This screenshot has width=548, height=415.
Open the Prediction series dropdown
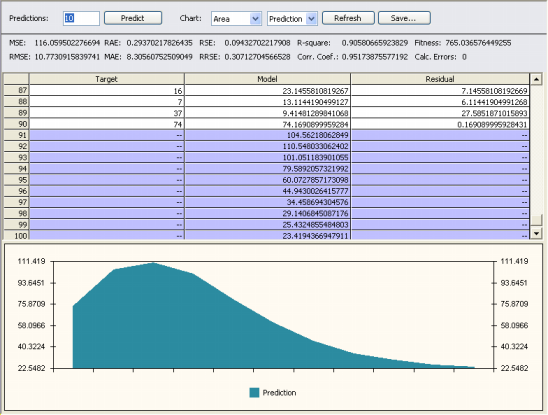[292, 19]
